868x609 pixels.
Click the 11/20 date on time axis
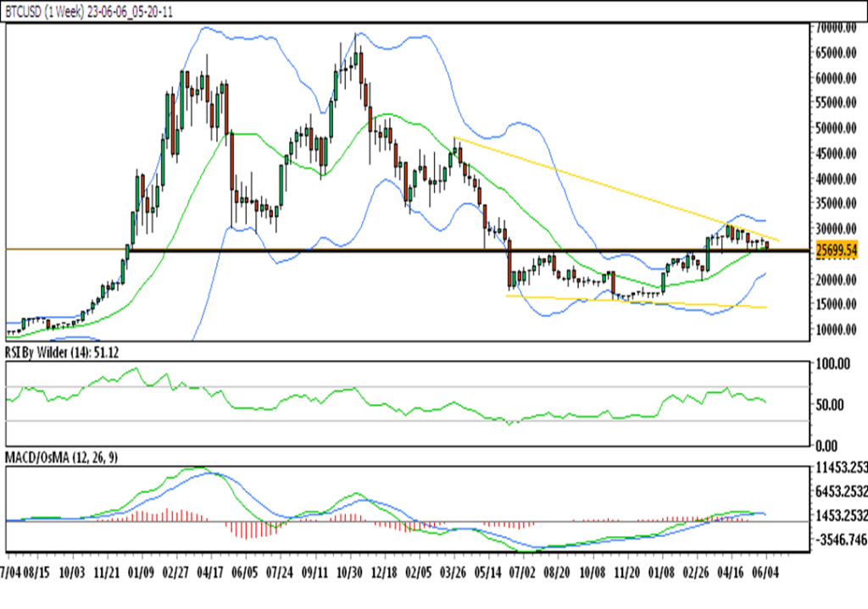627,573
